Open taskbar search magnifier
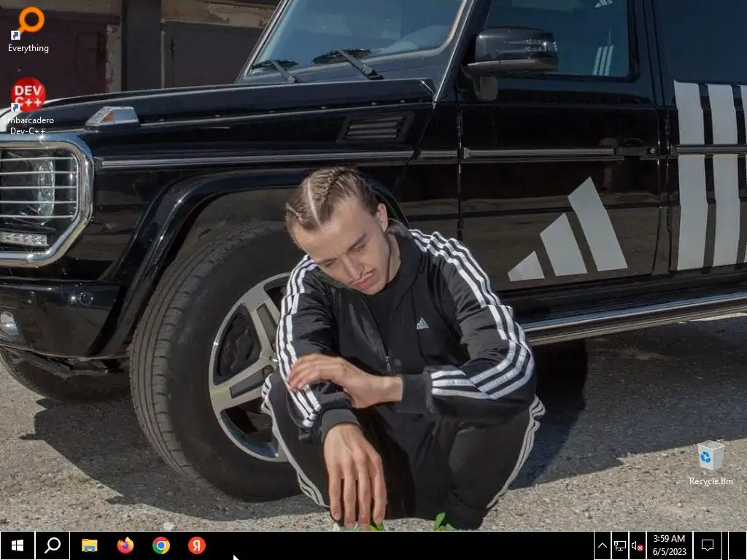 [53, 545]
